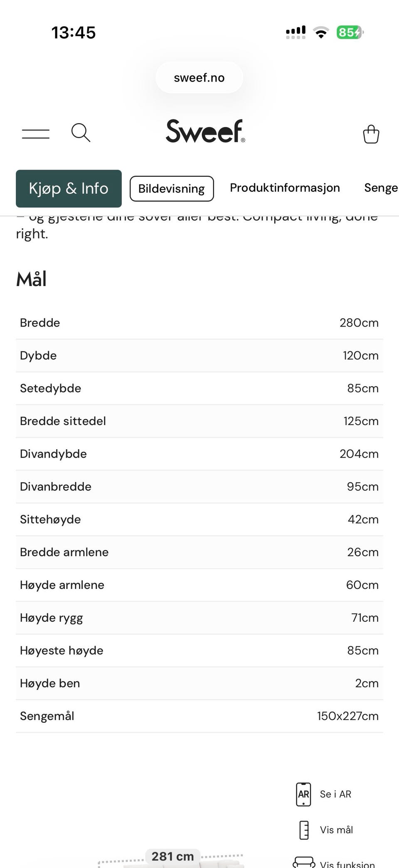Screen dimensions: 399x868
Task: Click the Vis mål text link
Action: pyautogui.click(x=336, y=830)
